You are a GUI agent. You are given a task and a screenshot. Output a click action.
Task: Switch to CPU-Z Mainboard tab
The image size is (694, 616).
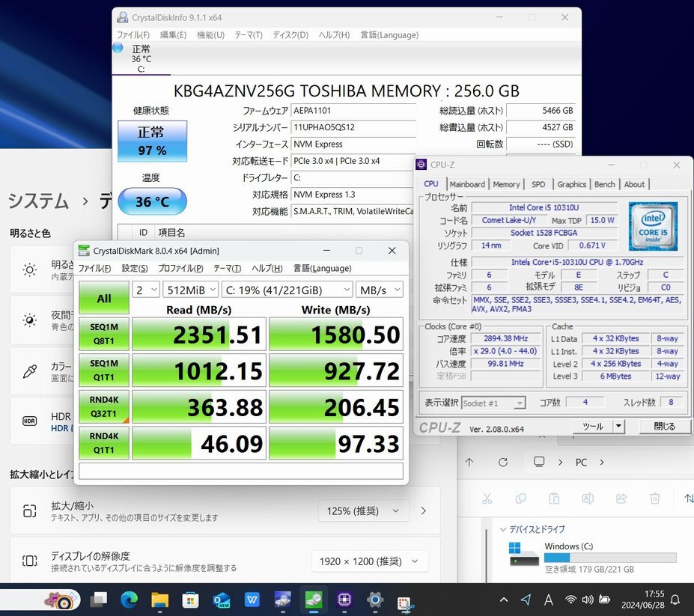pos(467,184)
